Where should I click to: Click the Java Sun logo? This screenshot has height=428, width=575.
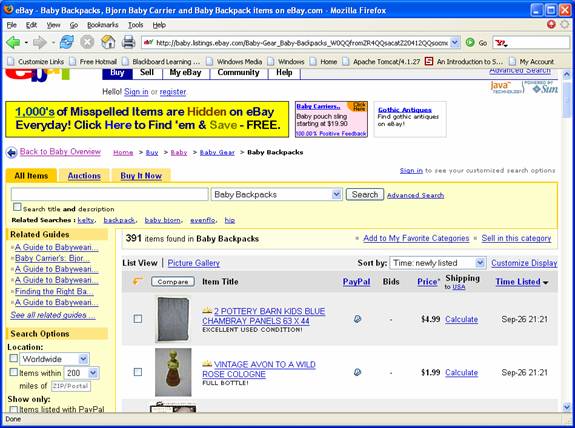[x=524, y=87]
